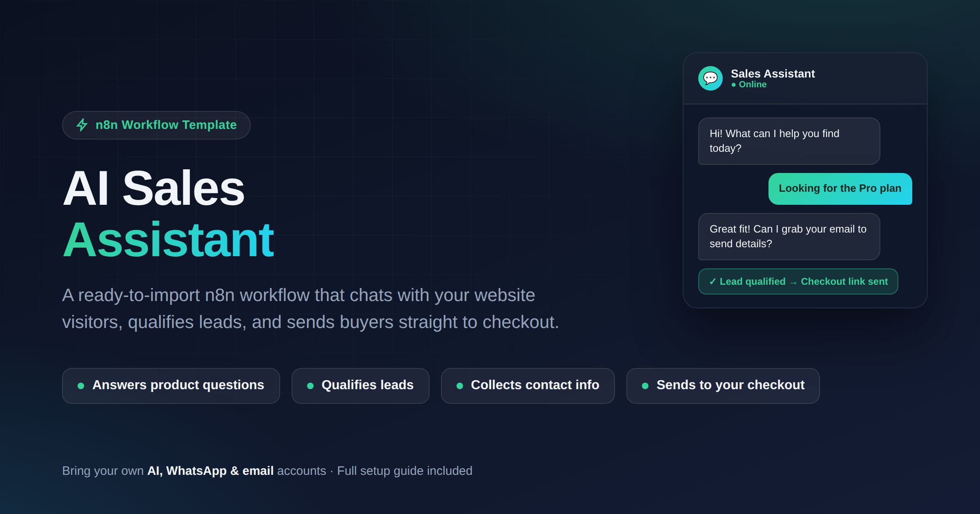Click the gradient Assistant headline word
The height and width of the screenshot is (514, 980).
(x=168, y=240)
